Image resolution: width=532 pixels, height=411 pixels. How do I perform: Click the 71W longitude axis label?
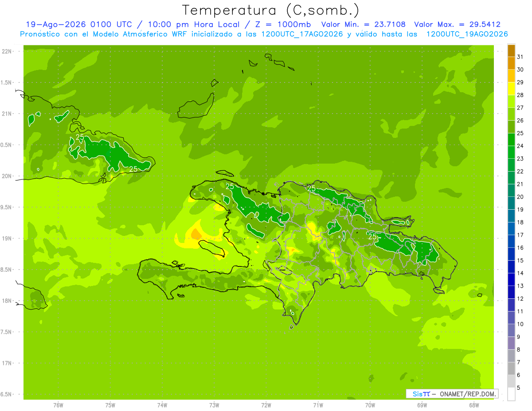coord(318,405)
